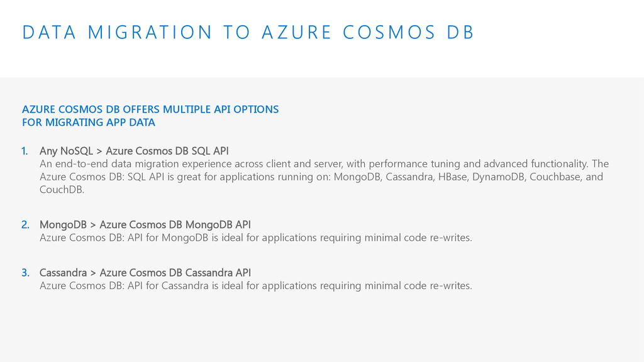Click the 'Couchbase' word in first paragraph
Viewport: 644px width, 362px height.
pyautogui.click(x=556, y=177)
